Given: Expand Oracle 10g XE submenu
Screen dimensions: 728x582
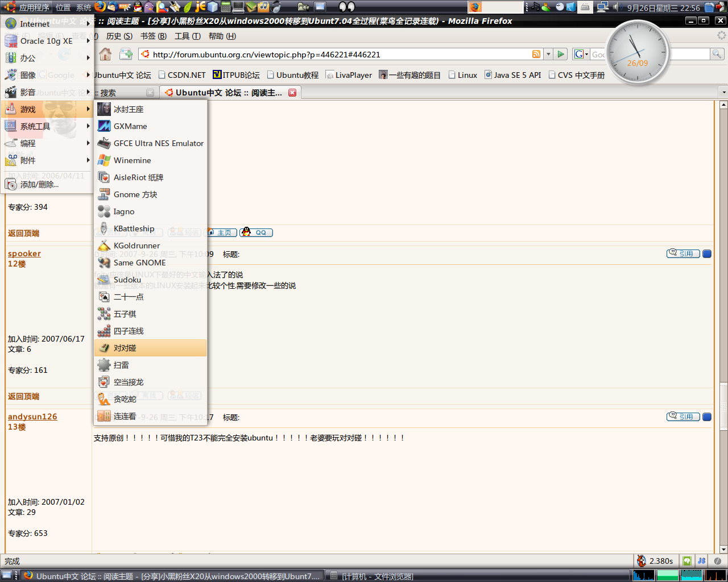Looking at the screenshot, I should click(47, 41).
